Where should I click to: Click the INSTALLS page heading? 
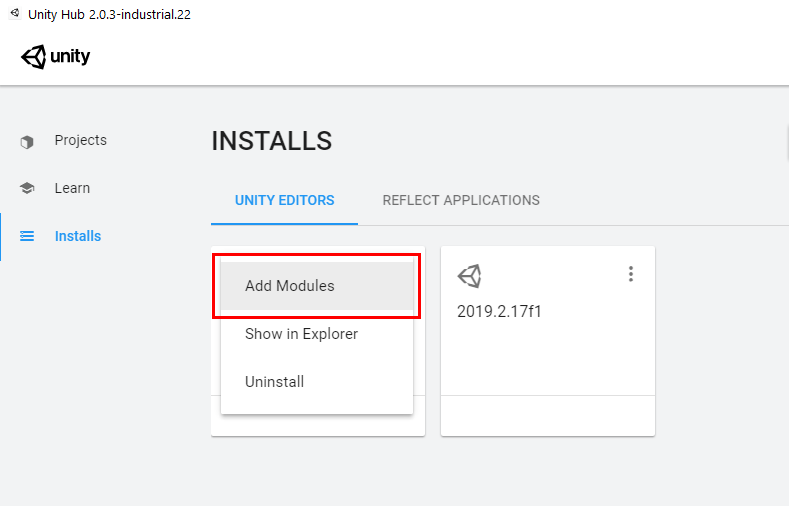click(x=272, y=142)
